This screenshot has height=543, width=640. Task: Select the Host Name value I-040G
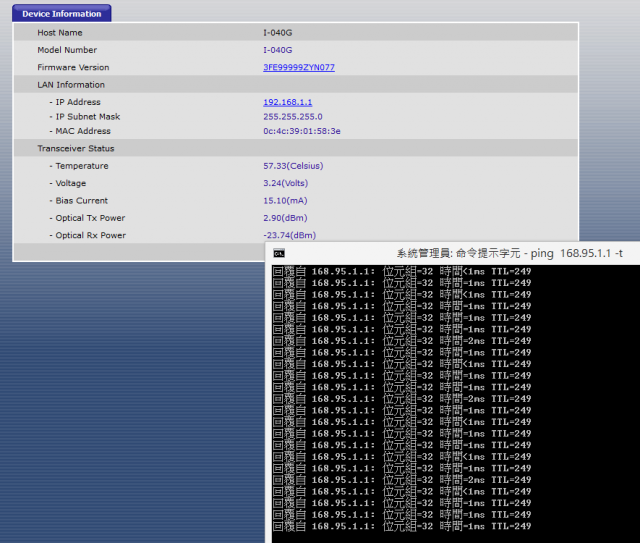278,33
